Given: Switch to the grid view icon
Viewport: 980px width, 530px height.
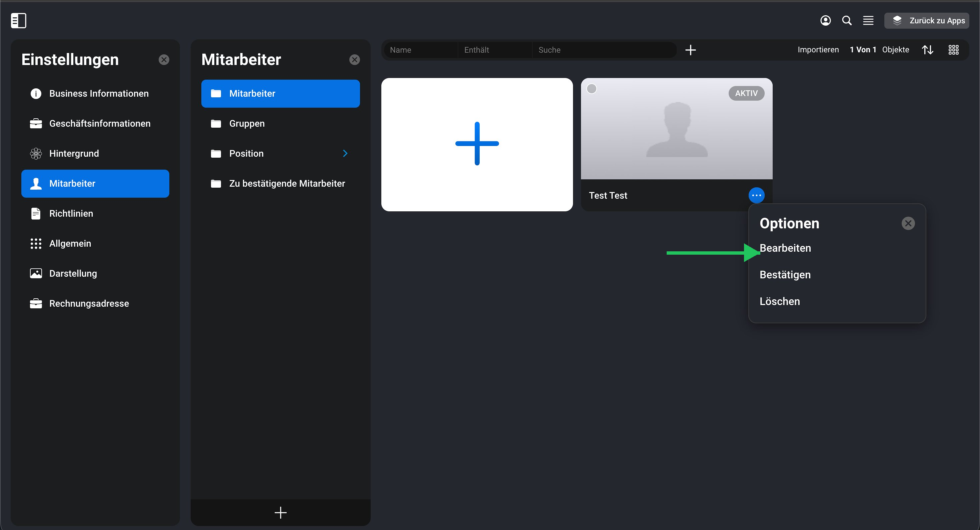Looking at the screenshot, I should [x=953, y=50].
